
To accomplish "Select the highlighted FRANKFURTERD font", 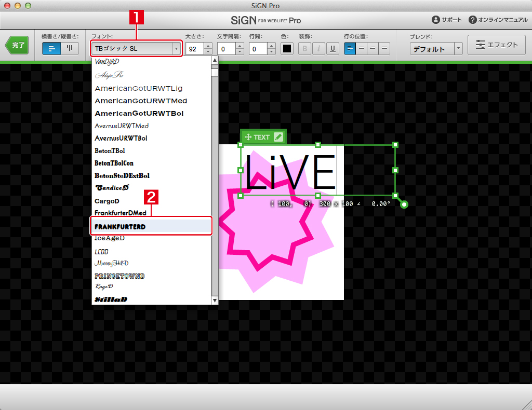I will click(x=151, y=226).
